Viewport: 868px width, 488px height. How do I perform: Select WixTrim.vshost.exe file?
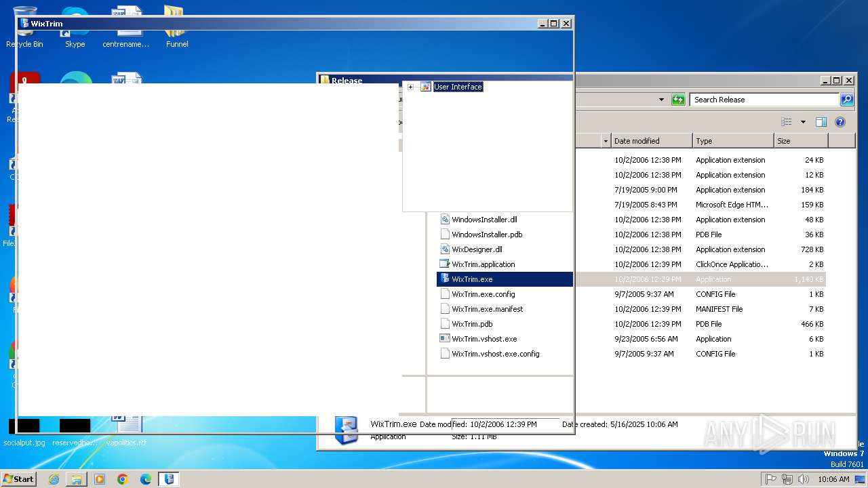484,339
